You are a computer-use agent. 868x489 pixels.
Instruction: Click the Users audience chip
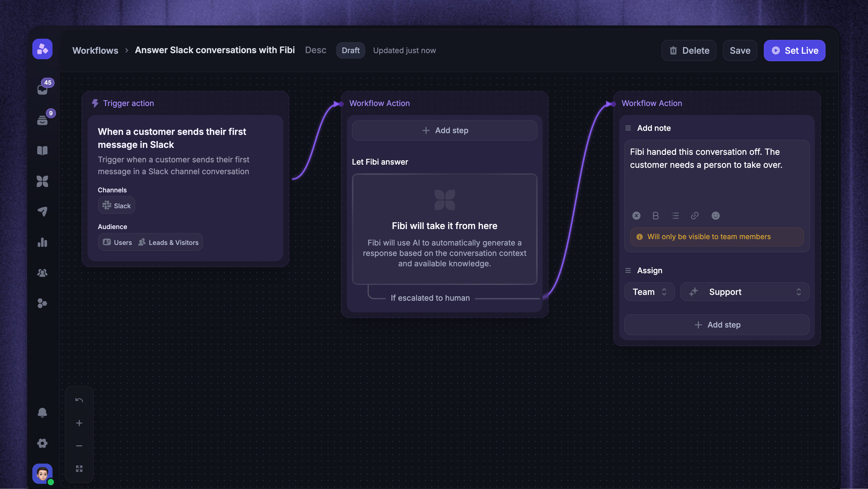coord(117,242)
